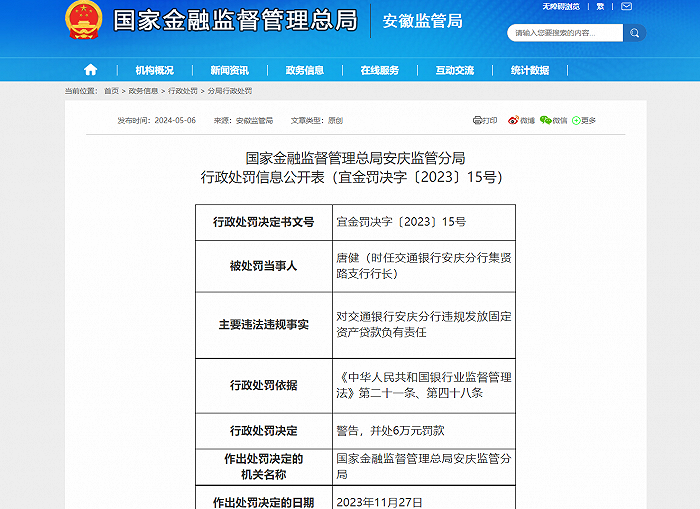Click the 主要违法违规事实 header cell
Screen dimensions: 700x509
click(264, 325)
